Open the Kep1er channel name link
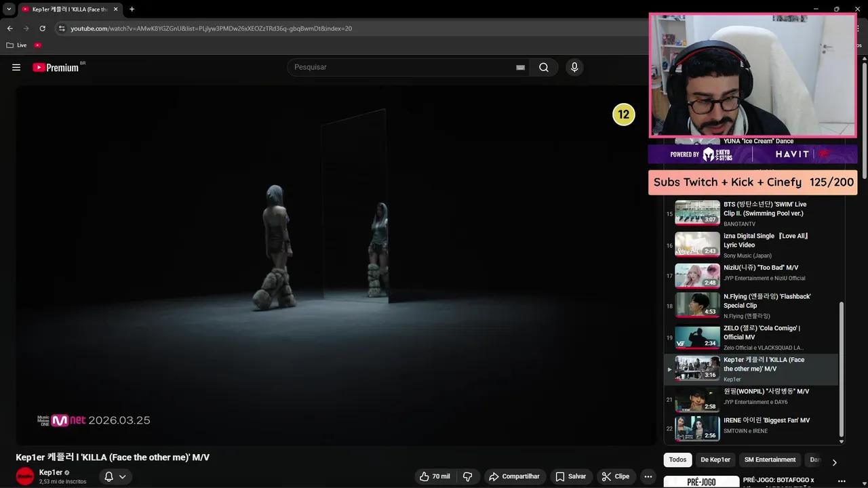This screenshot has width=868, height=488. 51,472
